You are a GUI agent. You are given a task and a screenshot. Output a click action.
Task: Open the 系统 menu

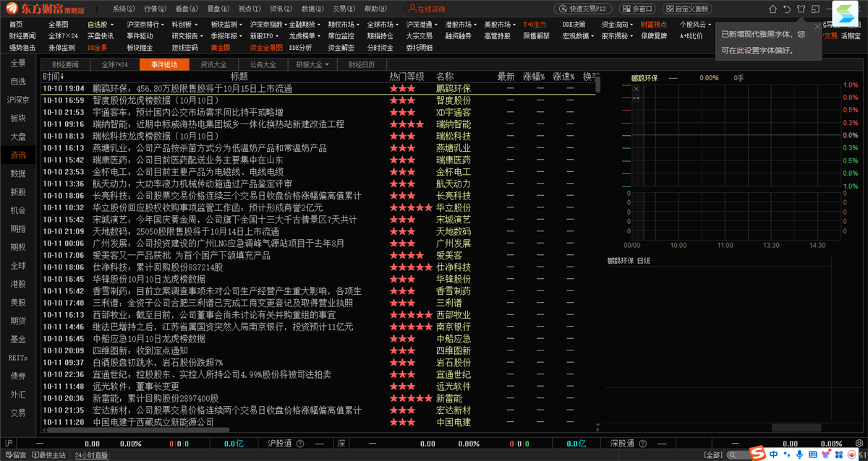(124, 9)
